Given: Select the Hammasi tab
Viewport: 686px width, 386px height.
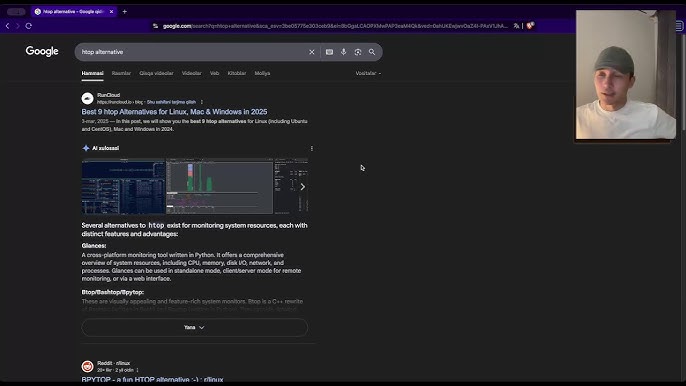Looking at the screenshot, I should click(92, 73).
